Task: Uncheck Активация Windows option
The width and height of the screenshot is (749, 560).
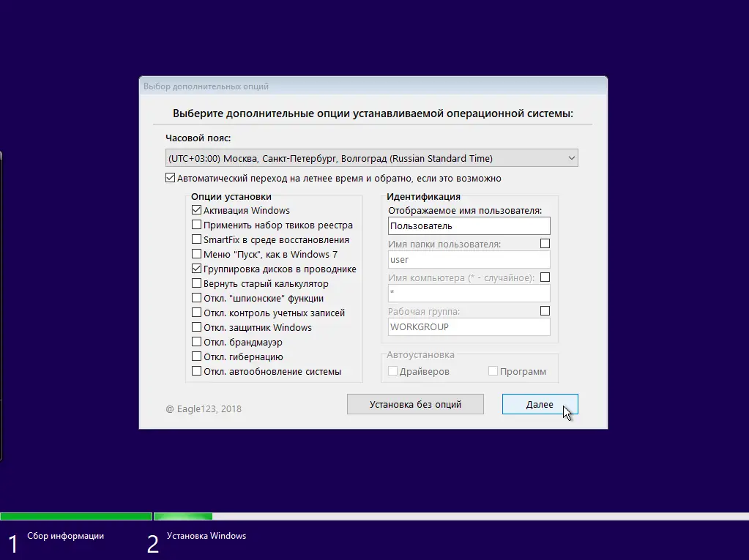Action: coord(196,210)
